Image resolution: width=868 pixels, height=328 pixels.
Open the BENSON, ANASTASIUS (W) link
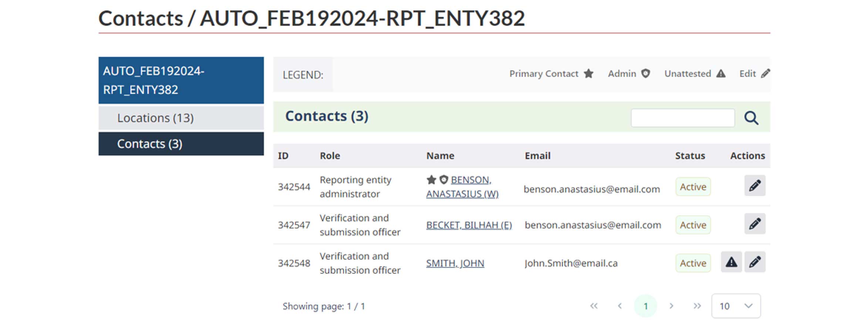click(x=462, y=187)
